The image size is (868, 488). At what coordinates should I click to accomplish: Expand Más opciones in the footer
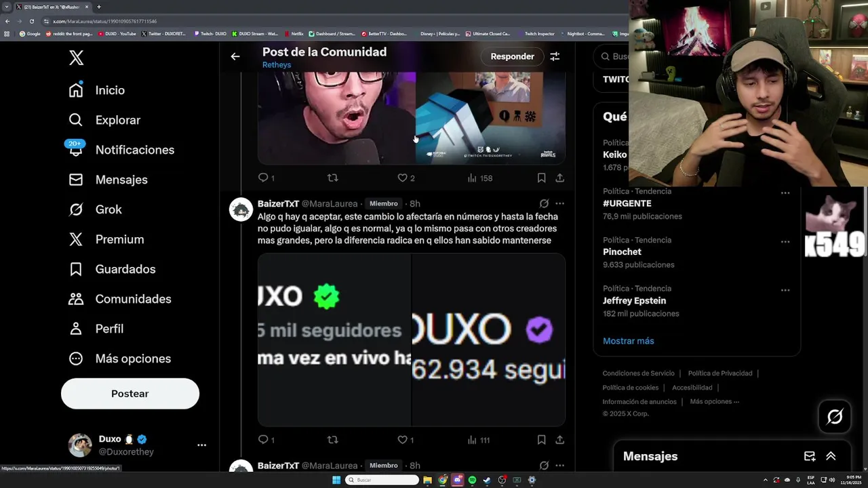click(715, 402)
